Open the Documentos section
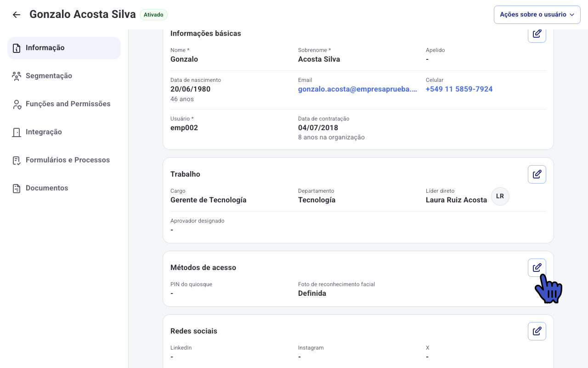 point(64,188)
